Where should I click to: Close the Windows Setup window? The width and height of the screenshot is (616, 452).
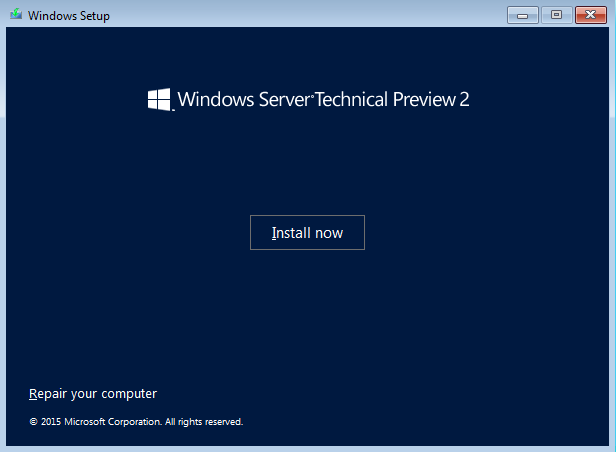[x=590, y=15]
